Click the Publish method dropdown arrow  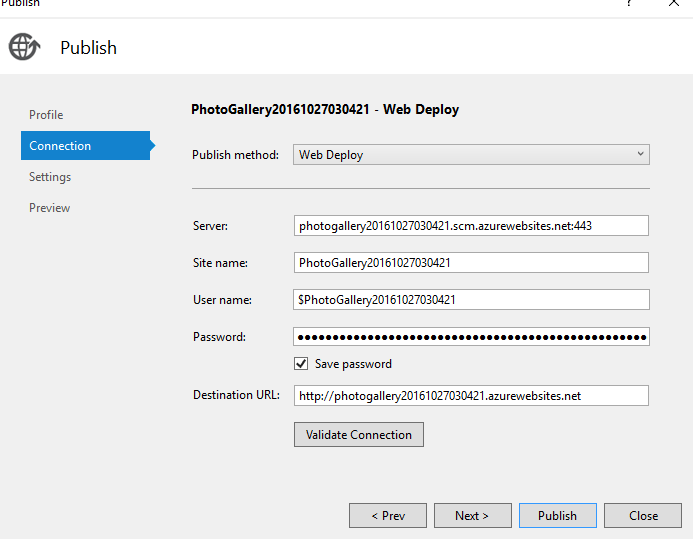[640, 154]
